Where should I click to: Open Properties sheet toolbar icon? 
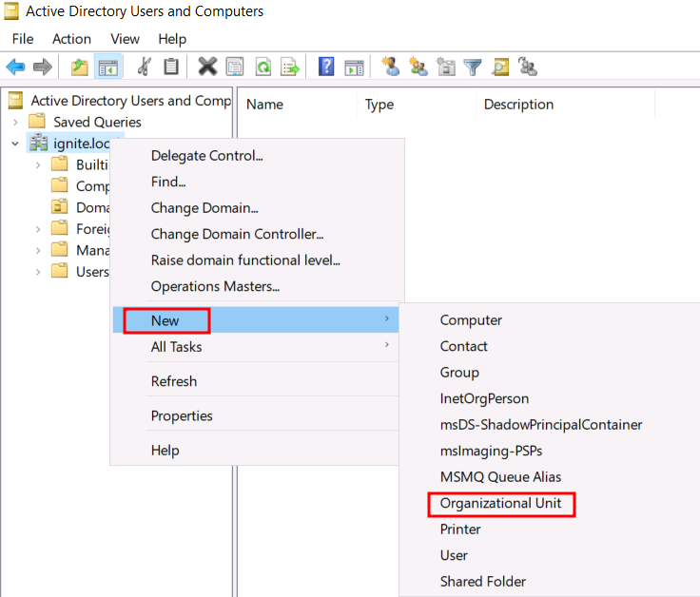(x=235, y=67)
